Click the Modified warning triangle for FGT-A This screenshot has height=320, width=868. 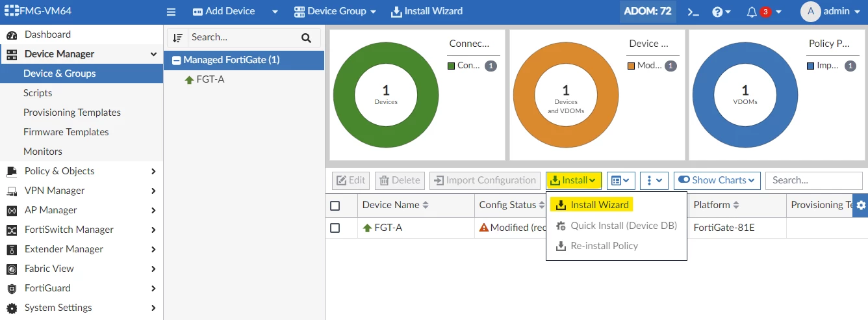pyautogui.click(x=484, y=228)
